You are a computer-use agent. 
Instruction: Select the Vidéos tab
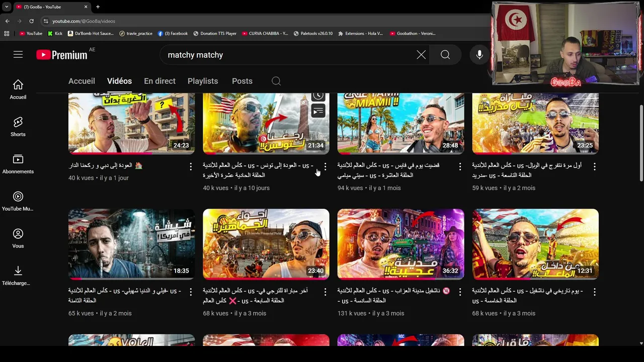pos(119,81)
